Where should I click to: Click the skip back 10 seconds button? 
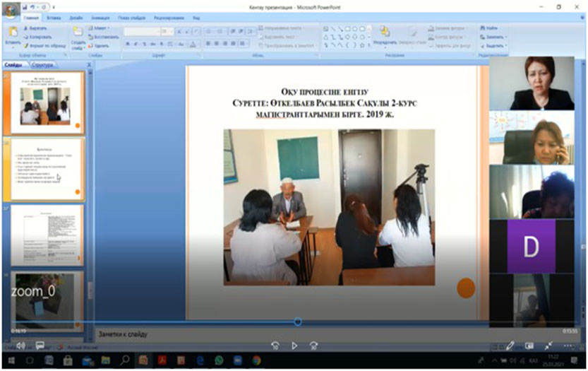click(275, 346)
